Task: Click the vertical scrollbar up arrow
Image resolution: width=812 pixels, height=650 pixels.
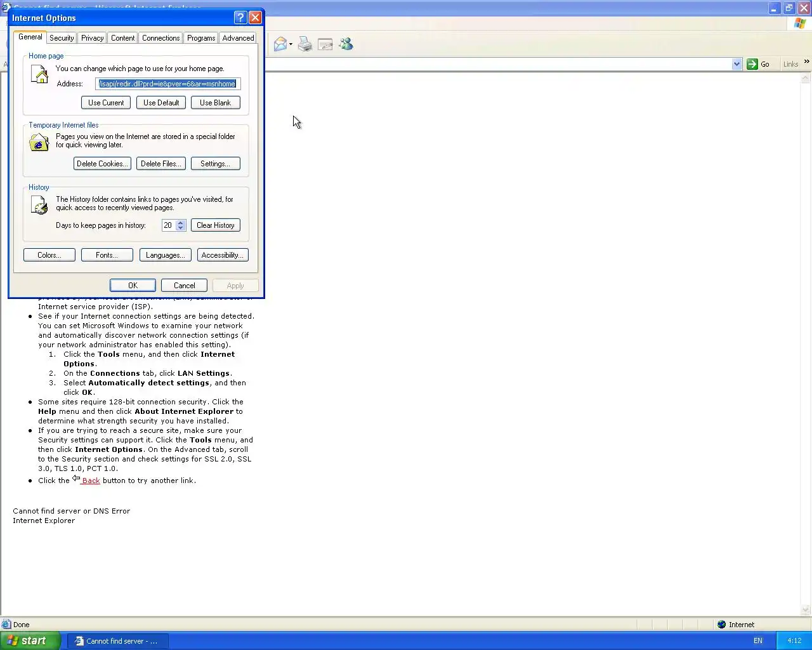Action: click(x=806, y=79)
